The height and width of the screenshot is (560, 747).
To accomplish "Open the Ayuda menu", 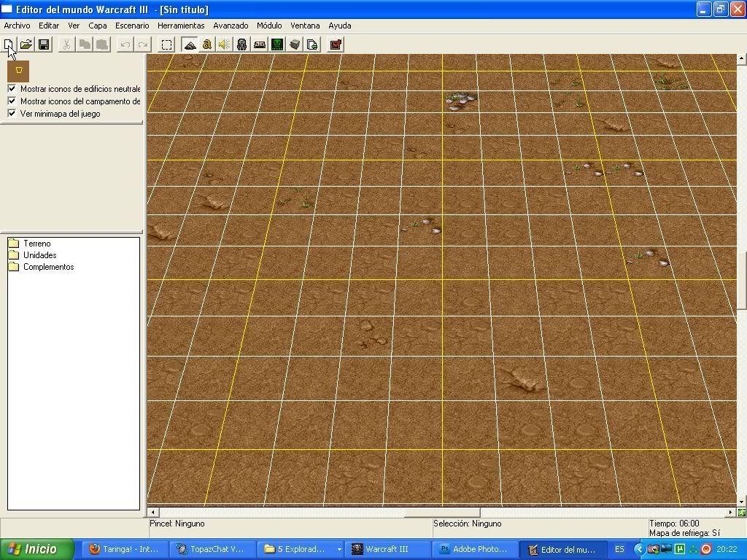I will (x=340, y=26).
